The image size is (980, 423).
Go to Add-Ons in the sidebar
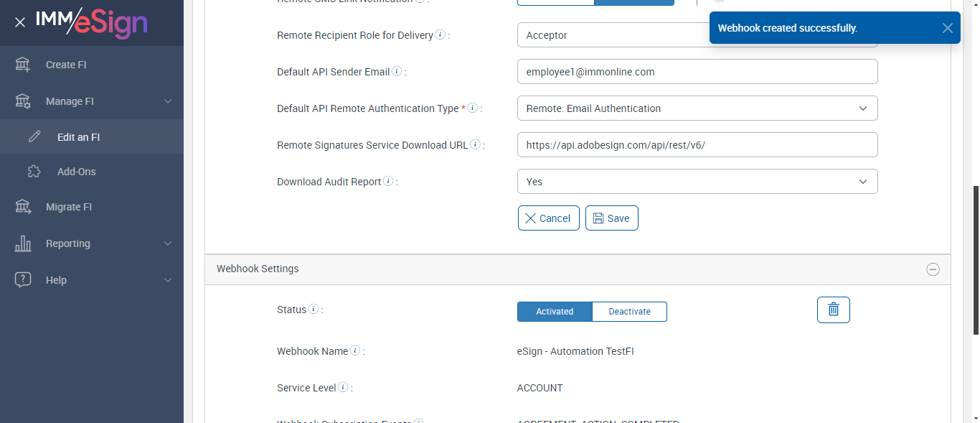(x=76, y=172)
